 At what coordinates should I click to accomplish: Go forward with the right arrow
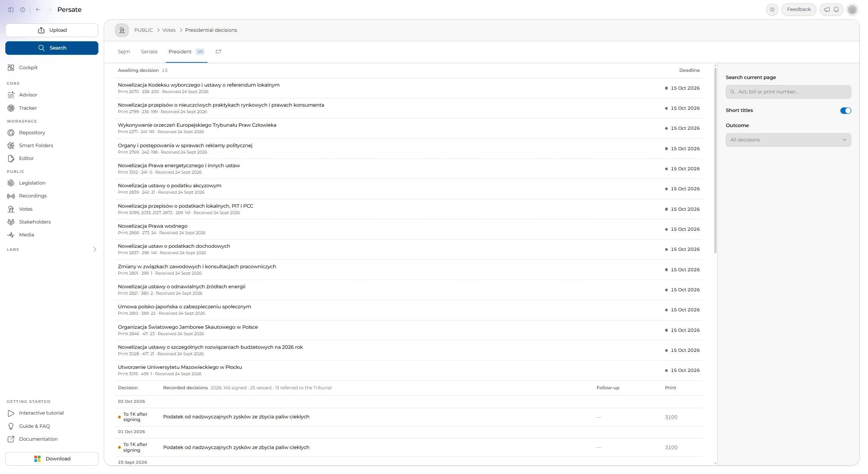(50, 9)
